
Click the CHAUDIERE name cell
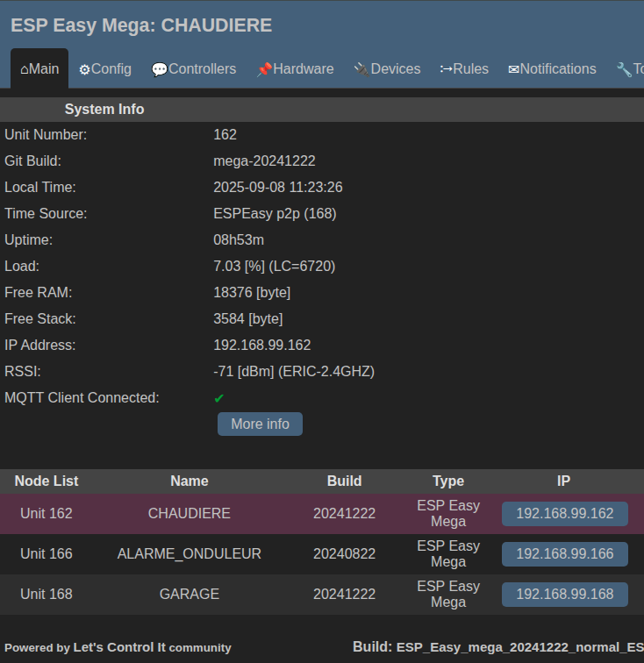pos(190,514)
